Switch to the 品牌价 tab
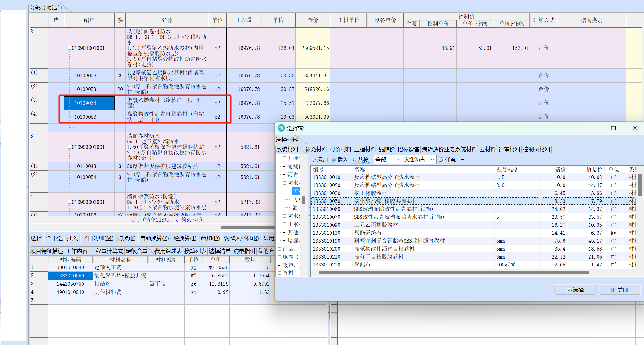The image size is (644, 345). click(387, 149)
